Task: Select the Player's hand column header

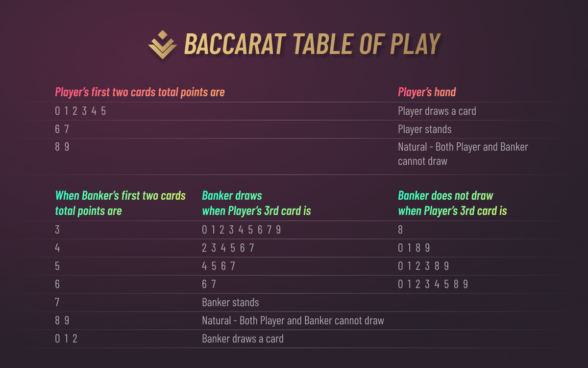Action: pos(427,92)
